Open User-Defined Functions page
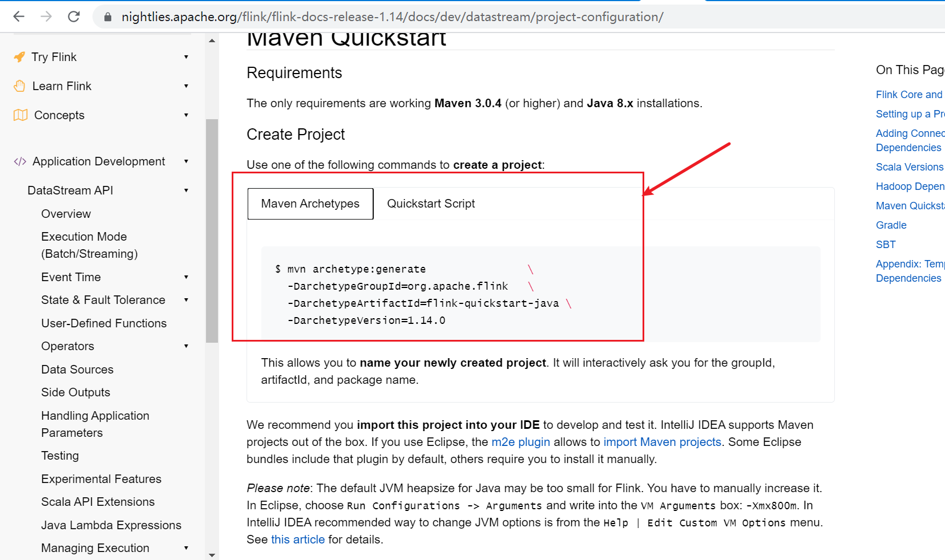The height and width of the screenshot is (560, 945). (x=104, y=323)
